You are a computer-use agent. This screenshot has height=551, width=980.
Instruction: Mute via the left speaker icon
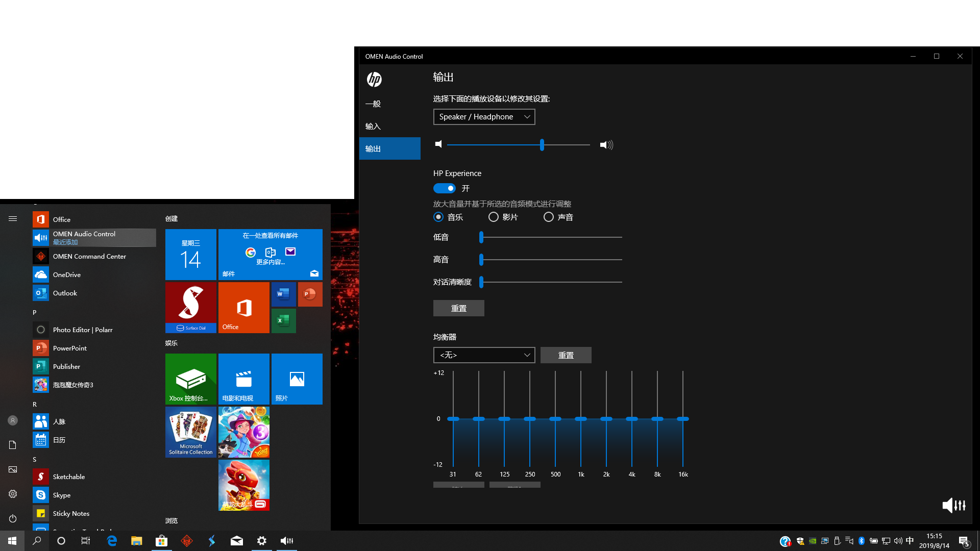click(x=438, y=144)
